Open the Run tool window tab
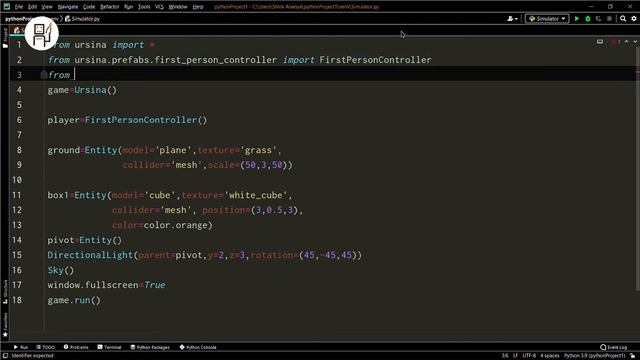Viewport: 640px width, 360px height. [x=20, y=347]
